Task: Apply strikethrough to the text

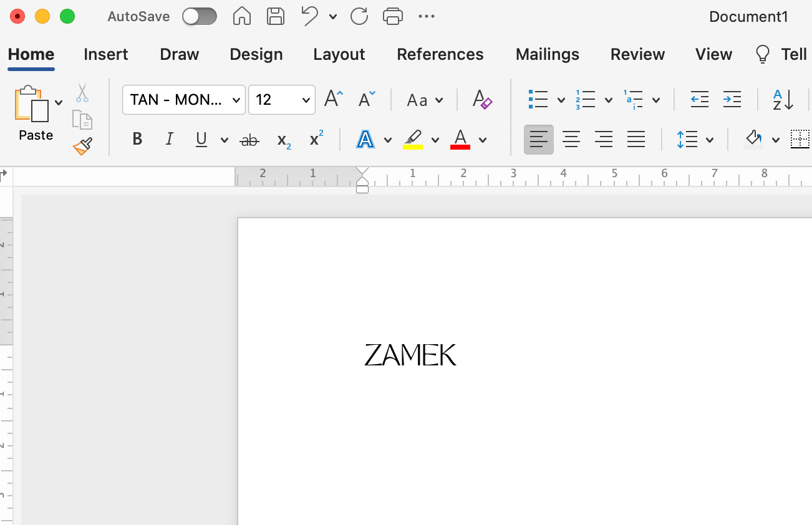Action: (x=249, y=139)
